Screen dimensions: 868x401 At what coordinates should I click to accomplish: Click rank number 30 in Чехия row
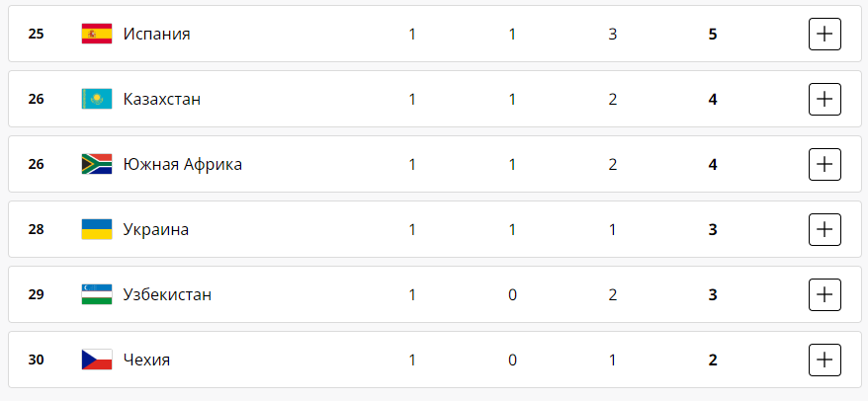click(37, 361)
